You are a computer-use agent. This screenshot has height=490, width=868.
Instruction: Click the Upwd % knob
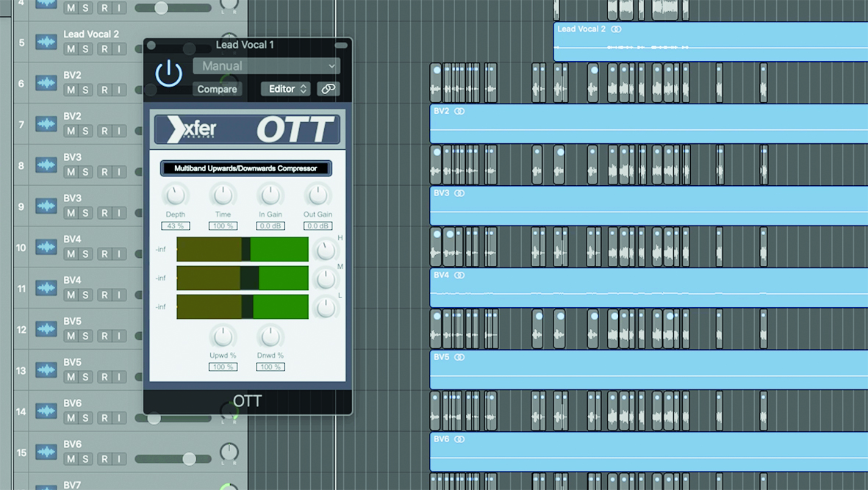coord(223,336)
